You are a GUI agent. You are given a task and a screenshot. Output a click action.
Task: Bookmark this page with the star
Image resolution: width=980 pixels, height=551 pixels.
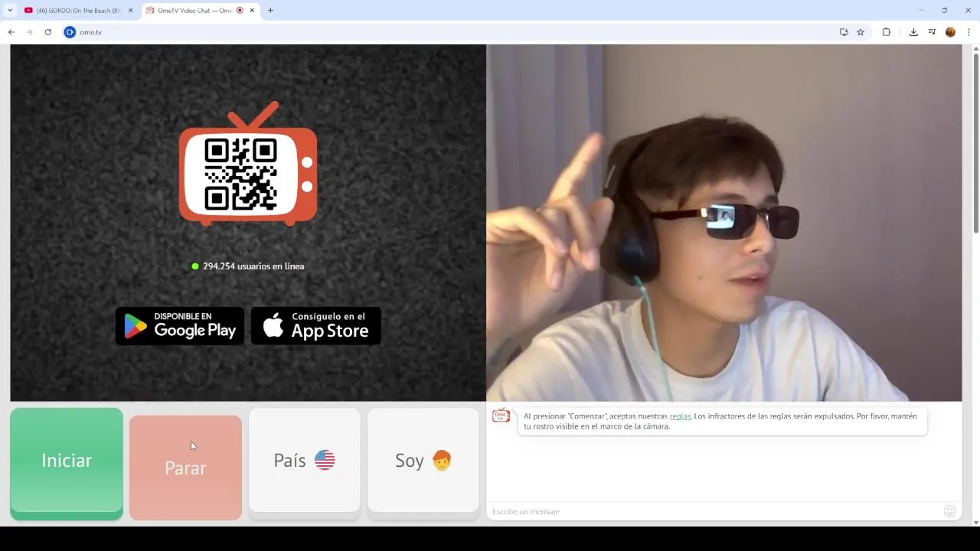(861, 32)
